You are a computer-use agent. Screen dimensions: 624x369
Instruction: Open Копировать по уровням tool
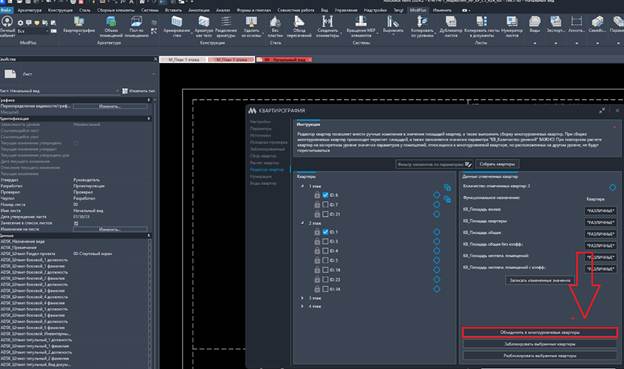click(422, 26)
